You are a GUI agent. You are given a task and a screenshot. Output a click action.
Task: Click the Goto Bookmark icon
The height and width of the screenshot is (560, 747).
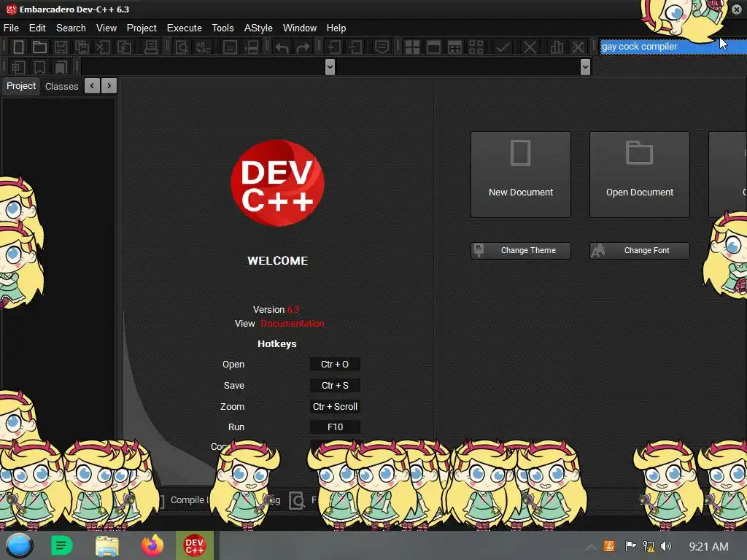61,67
